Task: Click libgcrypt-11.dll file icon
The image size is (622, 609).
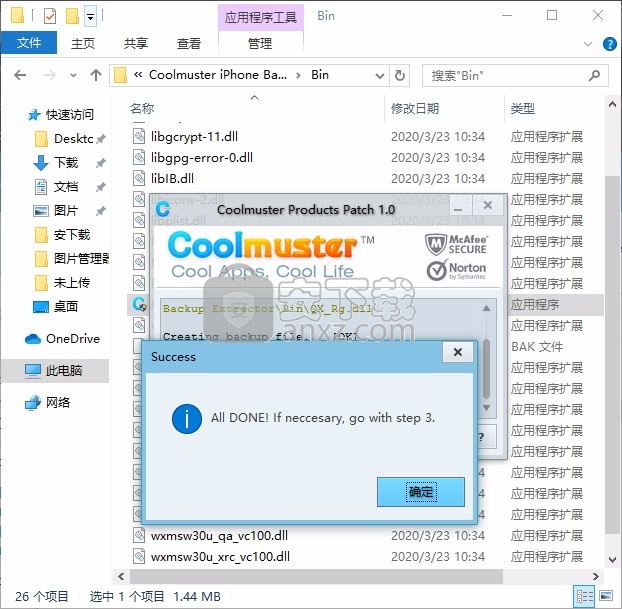Action: 139,136
